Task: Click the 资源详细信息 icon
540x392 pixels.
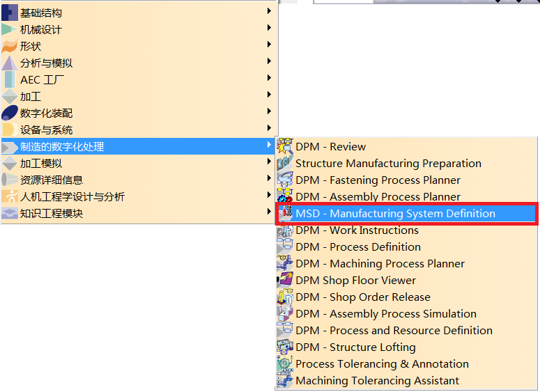Action: [x=9, y=180]
